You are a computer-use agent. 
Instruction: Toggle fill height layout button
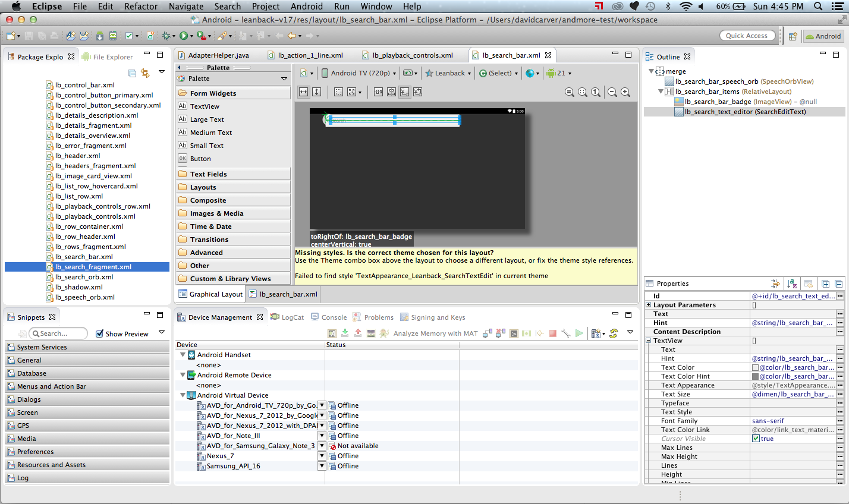[x=316, y=92]
